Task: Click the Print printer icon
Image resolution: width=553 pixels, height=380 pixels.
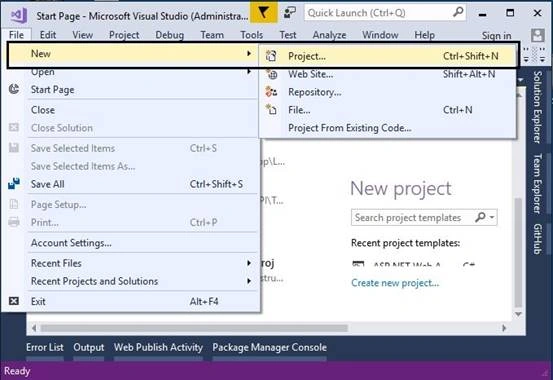Action: pos(14,222)
